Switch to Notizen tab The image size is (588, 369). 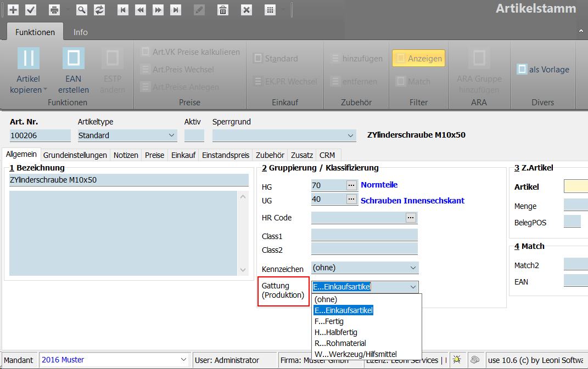pos(126,155)
